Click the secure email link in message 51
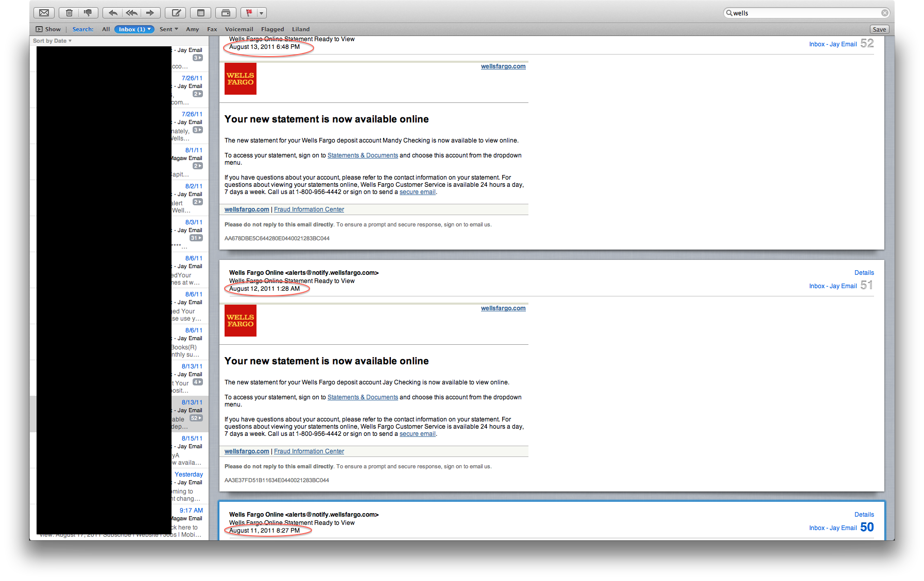The image size is (924, 581). (418, 434)
